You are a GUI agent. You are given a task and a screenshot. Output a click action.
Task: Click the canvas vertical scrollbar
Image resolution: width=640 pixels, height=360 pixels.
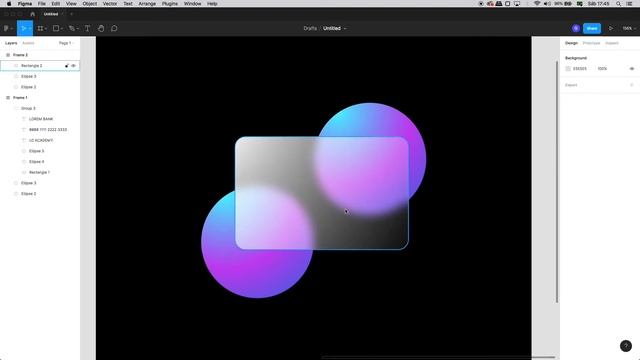pos(557,182)
